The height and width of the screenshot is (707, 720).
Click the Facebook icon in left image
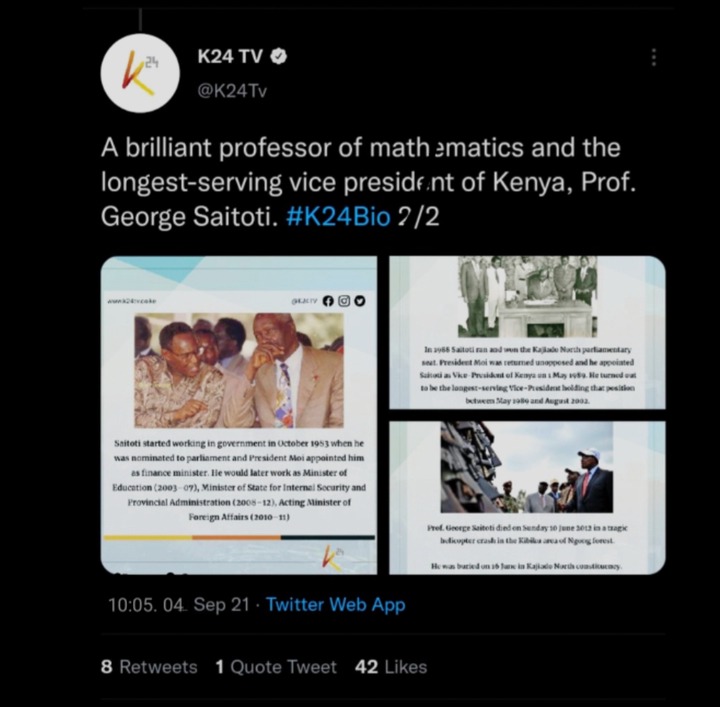328,301
